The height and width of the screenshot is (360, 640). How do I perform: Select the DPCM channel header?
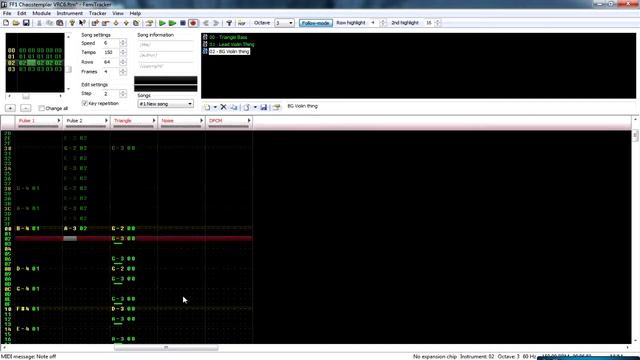click(229, 122)
